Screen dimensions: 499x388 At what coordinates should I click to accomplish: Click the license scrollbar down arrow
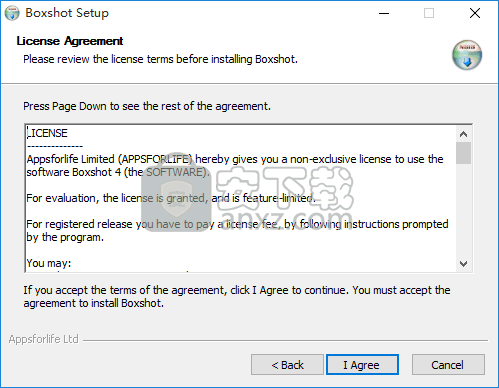(x=463, y=264)
